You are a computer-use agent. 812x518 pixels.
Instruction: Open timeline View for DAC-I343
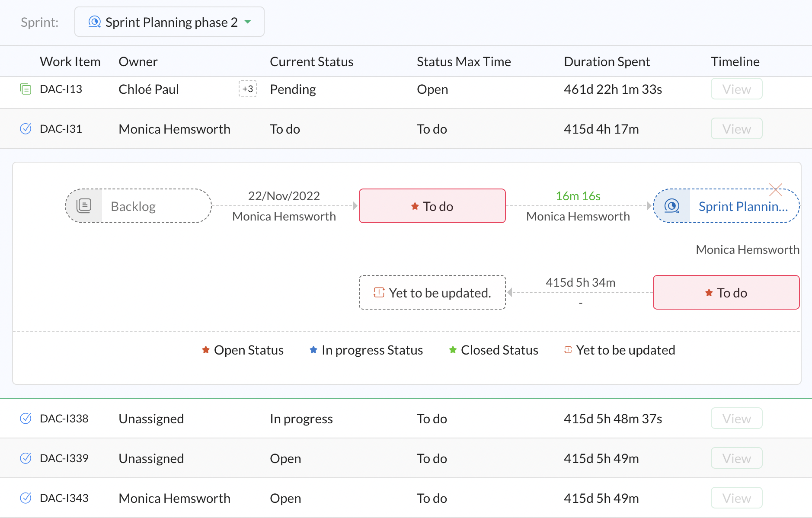736,498
